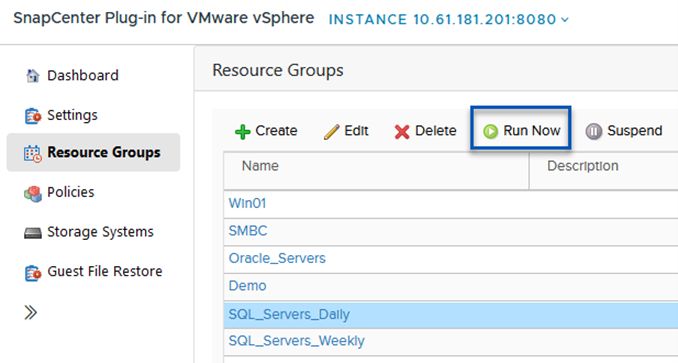This screenshot has width=678, height=363.
Task: Open the SQL_Servers_Weekly resource group
Action: click(297, 341)
